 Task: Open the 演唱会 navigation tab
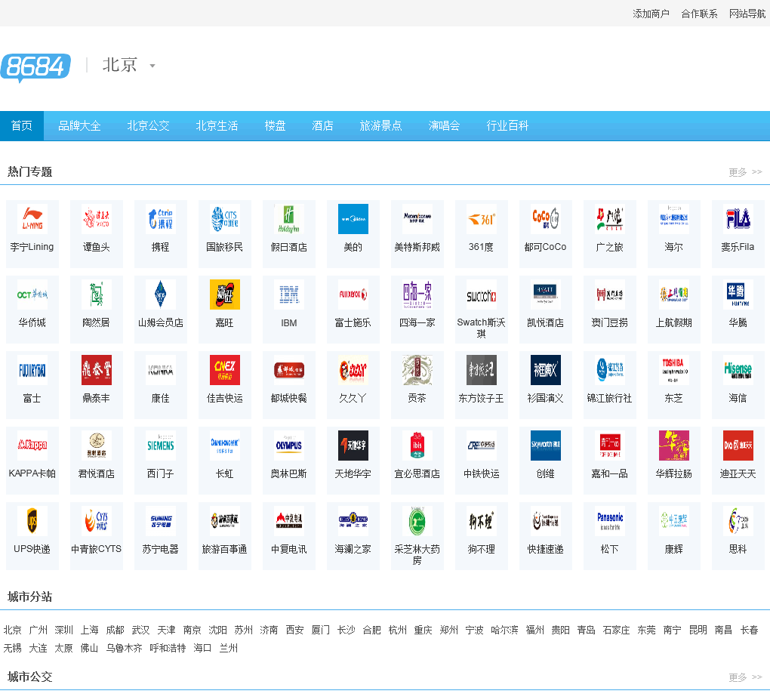coord(444,126)
